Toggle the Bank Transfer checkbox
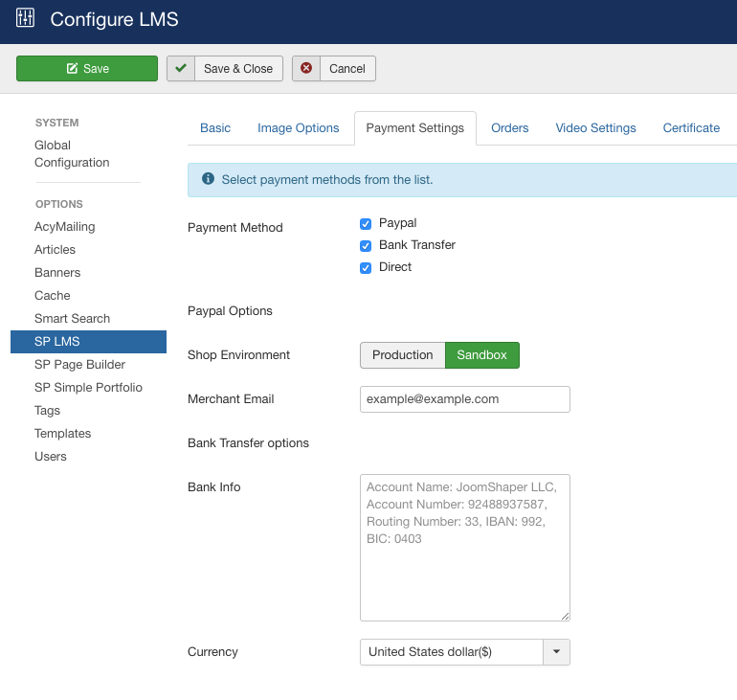The height and width of the screenshot is (700, 737). (x=366, y=246)
